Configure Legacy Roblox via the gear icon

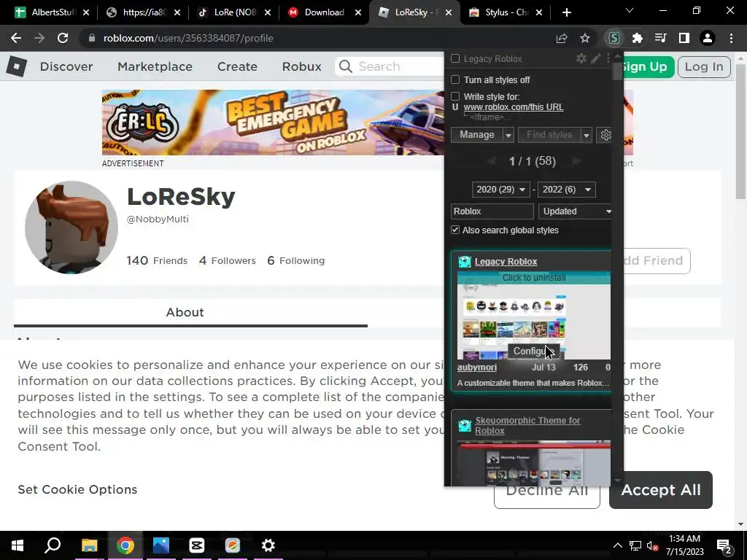pyautogui.click(x=581, y=58)
